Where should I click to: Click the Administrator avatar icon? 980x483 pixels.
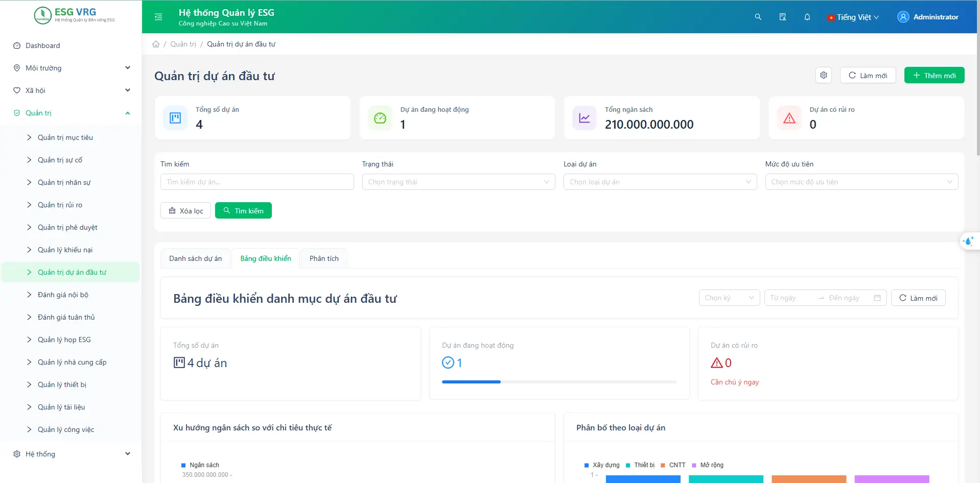(903, 17)
